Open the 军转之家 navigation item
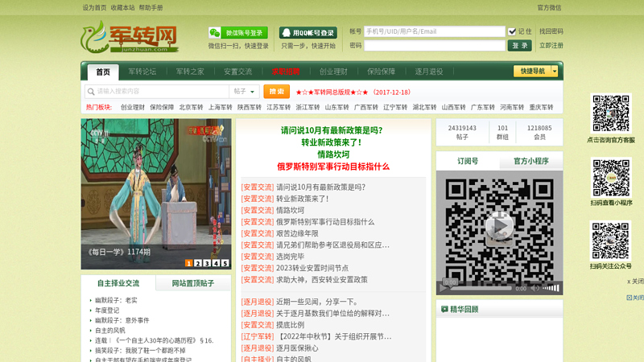Screen dimensions: 644x362 [x=190, y=72]
